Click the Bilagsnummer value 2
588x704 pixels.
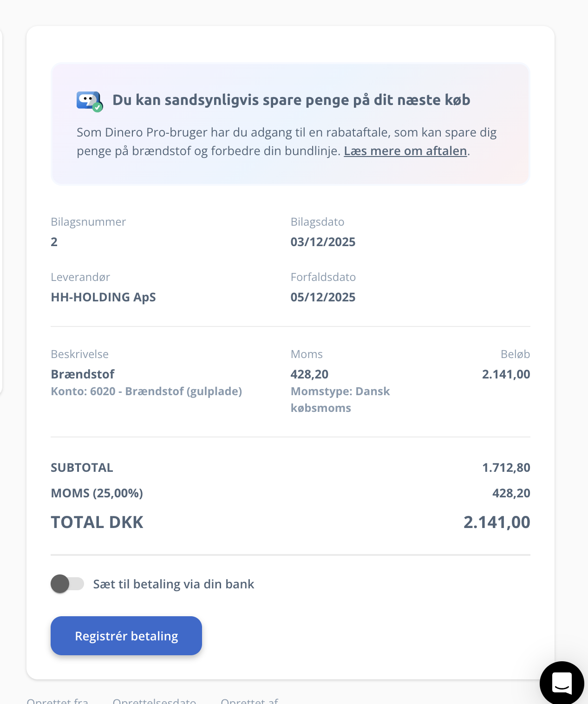click(54, 242)
